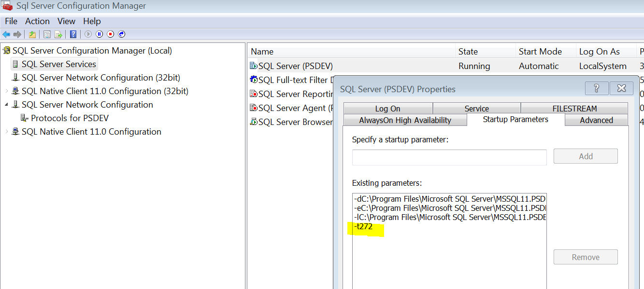
Task: Stop the service using the red icon
Action: pos(110,34)
